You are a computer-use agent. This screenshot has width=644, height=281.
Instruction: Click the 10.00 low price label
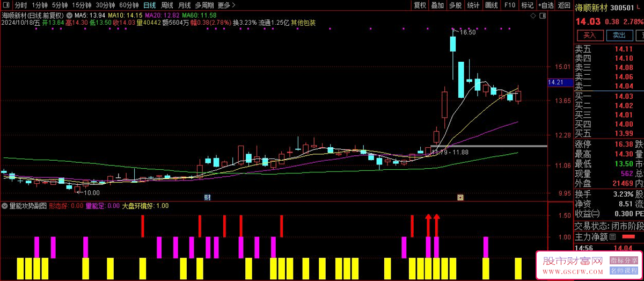91,192
